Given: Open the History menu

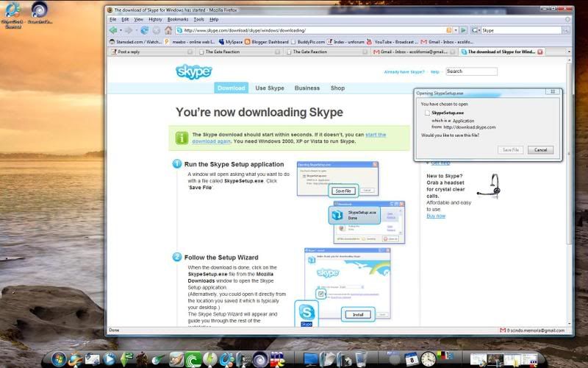Looking at the screenshot, I should click(155, 19).
